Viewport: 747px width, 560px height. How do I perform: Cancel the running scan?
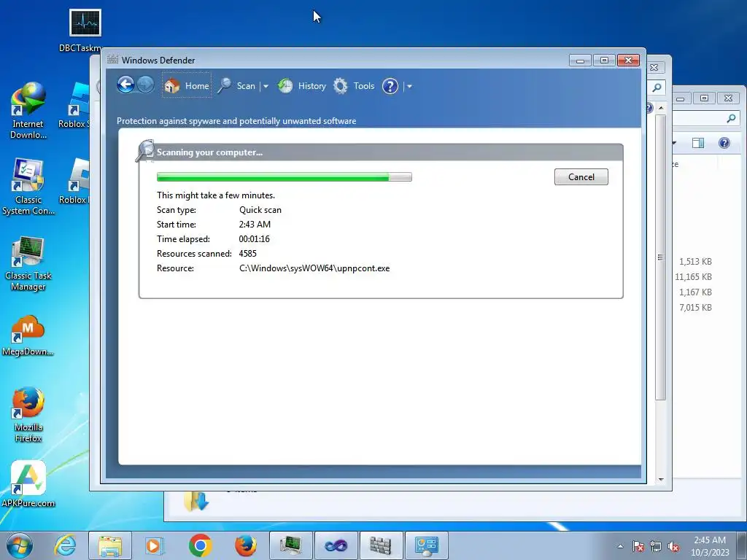[x=581, y=176]
